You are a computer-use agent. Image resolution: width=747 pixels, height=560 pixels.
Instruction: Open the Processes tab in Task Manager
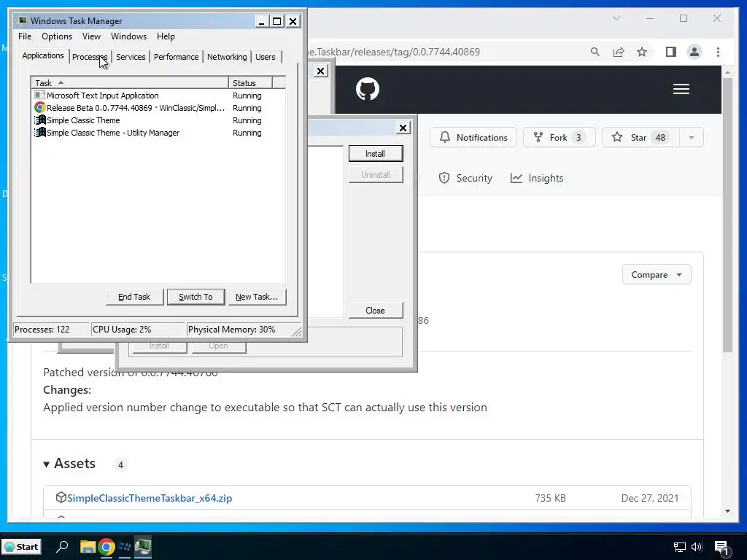tap(90, 57)
